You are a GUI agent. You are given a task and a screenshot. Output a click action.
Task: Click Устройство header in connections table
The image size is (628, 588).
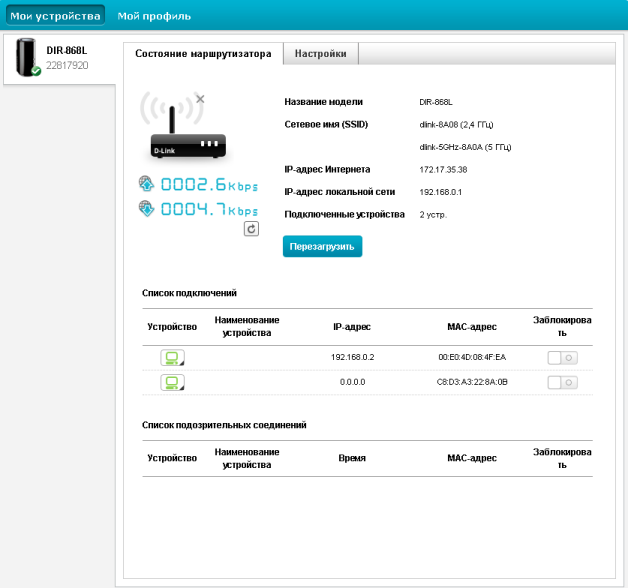click(x=172, y=327)
